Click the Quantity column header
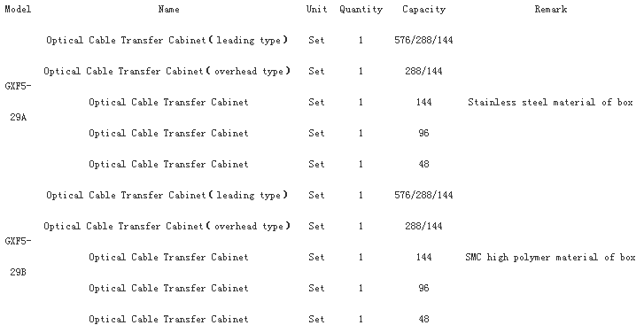Image resolution: width=644 pixels, height=333 pixels. point(361,10)
